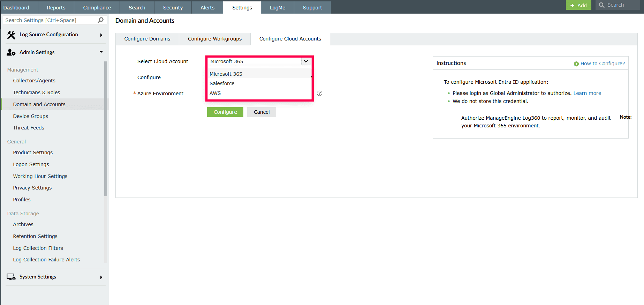Select Configure Cloud Accounts tab

(x=290, y=39)
